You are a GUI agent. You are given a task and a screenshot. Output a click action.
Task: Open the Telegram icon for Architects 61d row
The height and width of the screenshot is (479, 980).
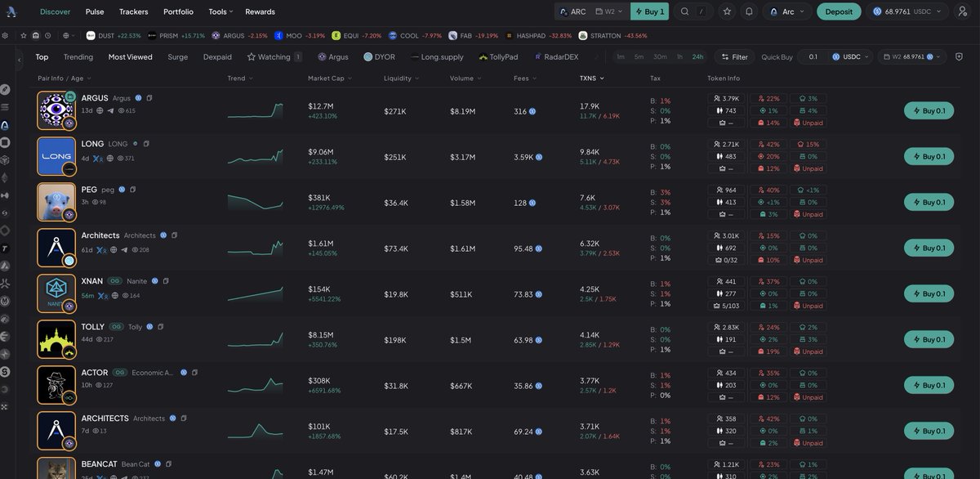coord(124,249)
